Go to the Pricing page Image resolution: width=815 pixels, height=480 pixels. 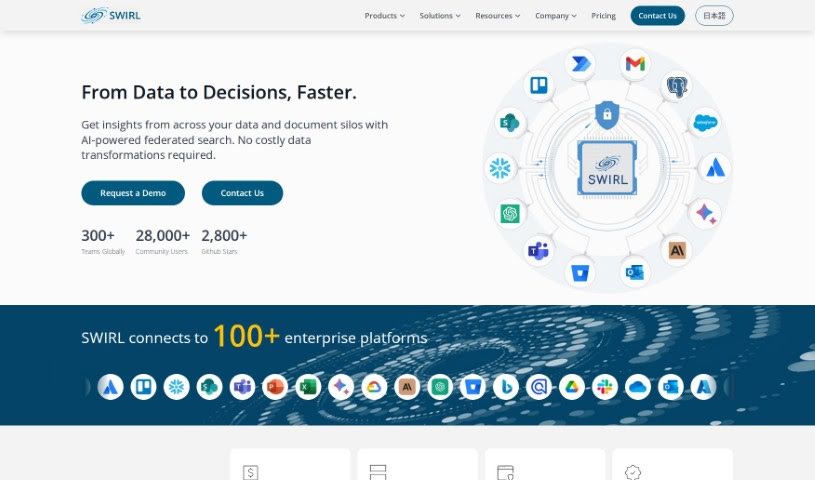[x=603, y=16]
